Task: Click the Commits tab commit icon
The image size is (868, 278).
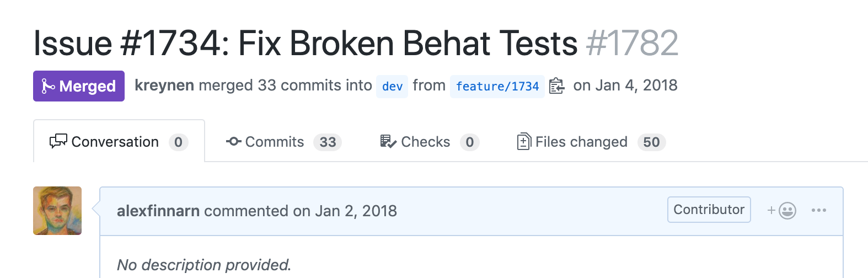Action: tap(233, 142)
